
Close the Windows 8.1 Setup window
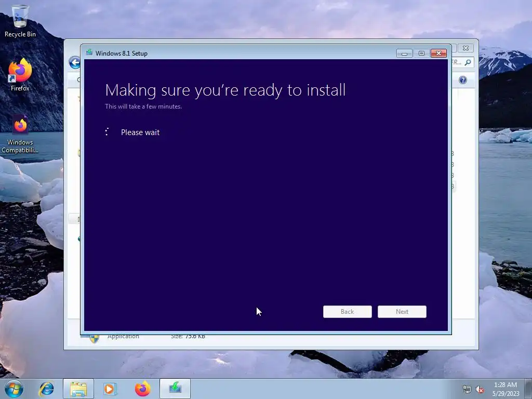pos(438,54)
